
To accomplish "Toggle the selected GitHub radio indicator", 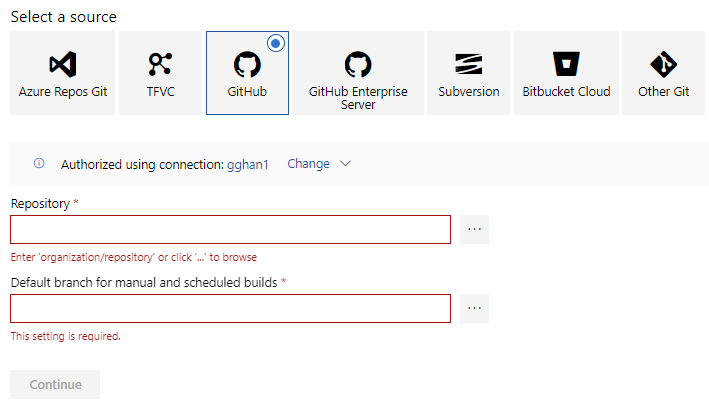I will [277, 43].
